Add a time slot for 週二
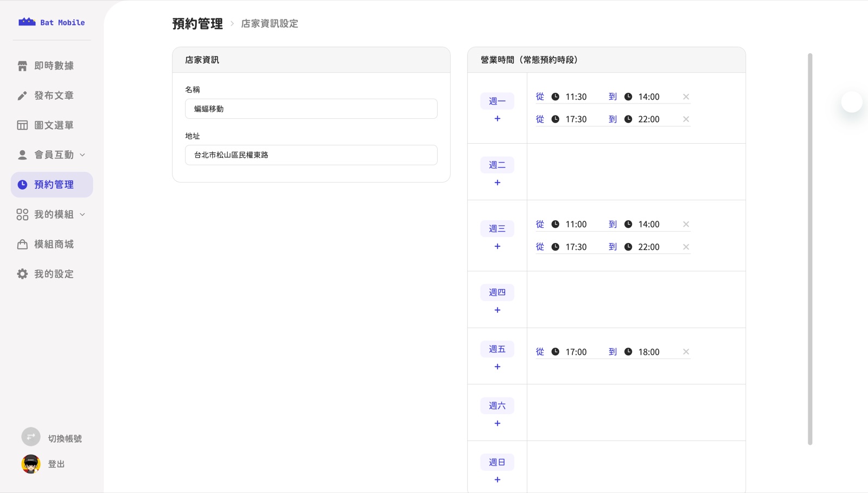868x493 pixels. coord(497,183)
